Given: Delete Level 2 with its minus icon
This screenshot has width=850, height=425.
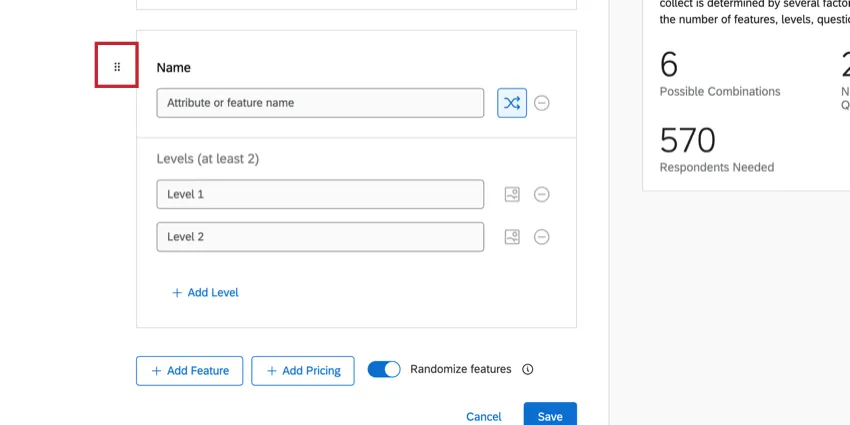Looking at the screenshot, I should point(542,237).
